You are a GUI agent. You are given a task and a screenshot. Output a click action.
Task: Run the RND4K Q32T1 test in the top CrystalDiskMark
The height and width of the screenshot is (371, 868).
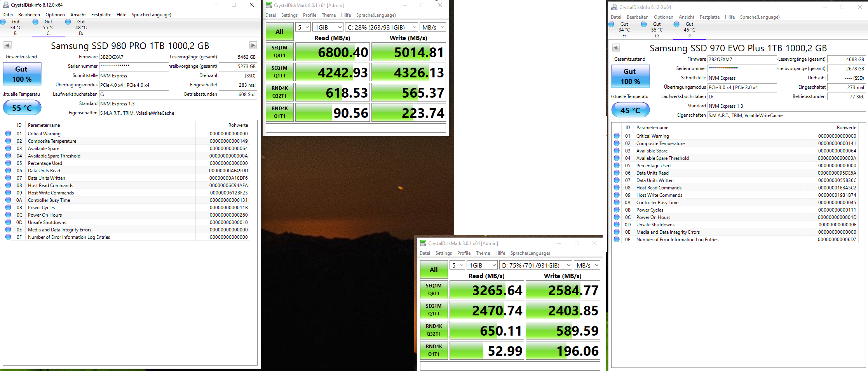(x=279, y=92)
